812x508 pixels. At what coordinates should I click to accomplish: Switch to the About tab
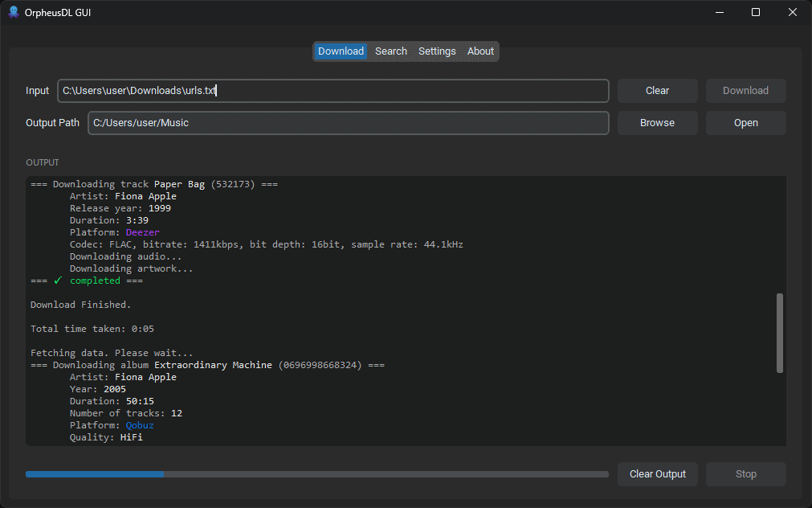(480, 51)
